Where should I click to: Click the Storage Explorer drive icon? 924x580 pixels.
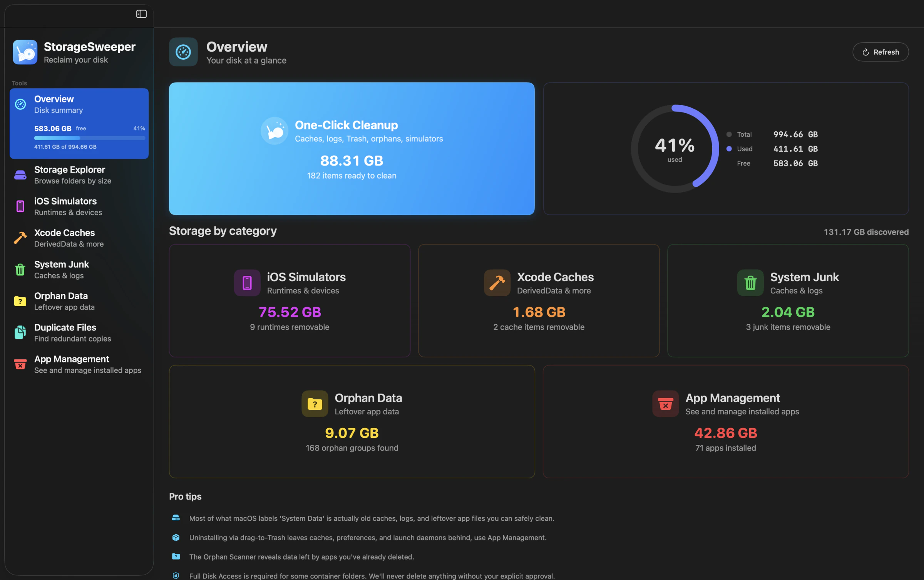pyautogui.click(x=20, y=175)
